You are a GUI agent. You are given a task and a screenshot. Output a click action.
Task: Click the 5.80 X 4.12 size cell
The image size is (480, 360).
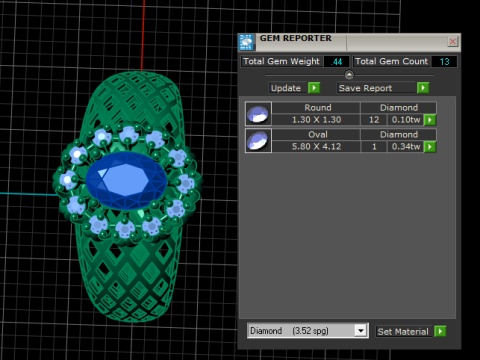tap(316, 147)
